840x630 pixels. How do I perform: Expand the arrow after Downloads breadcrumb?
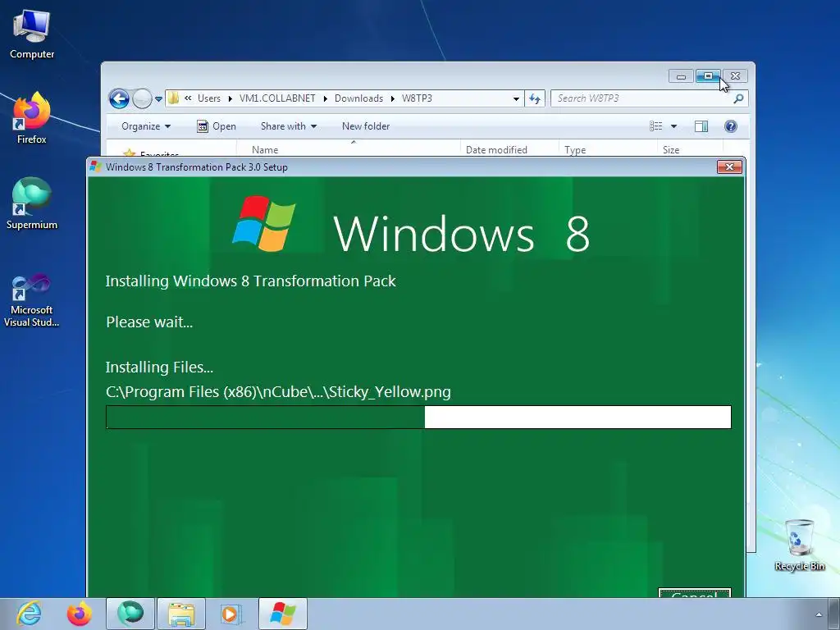393,98
